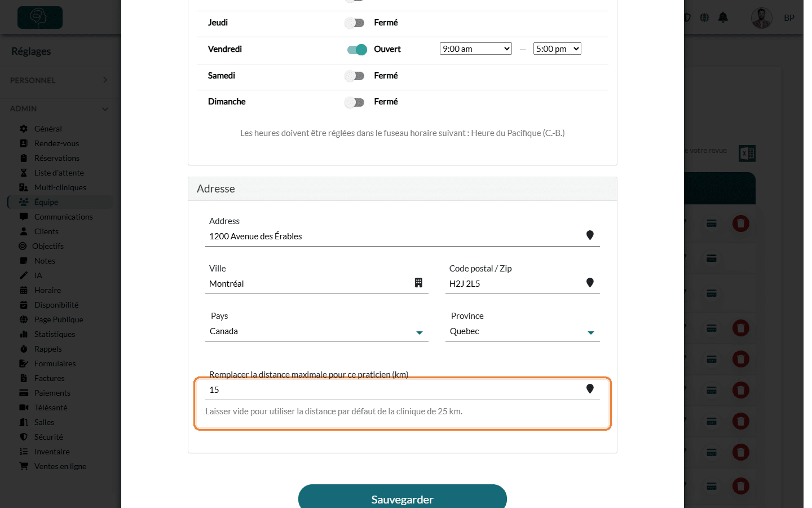
Task: Click the app logo in top-left
Action: 40,17
